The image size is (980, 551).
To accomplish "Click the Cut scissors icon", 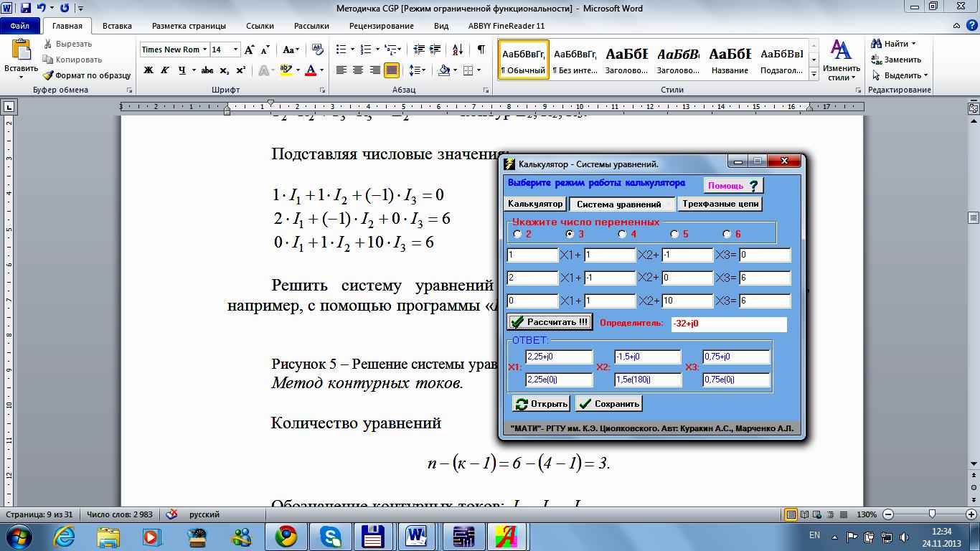I will (x=48, y=44).
